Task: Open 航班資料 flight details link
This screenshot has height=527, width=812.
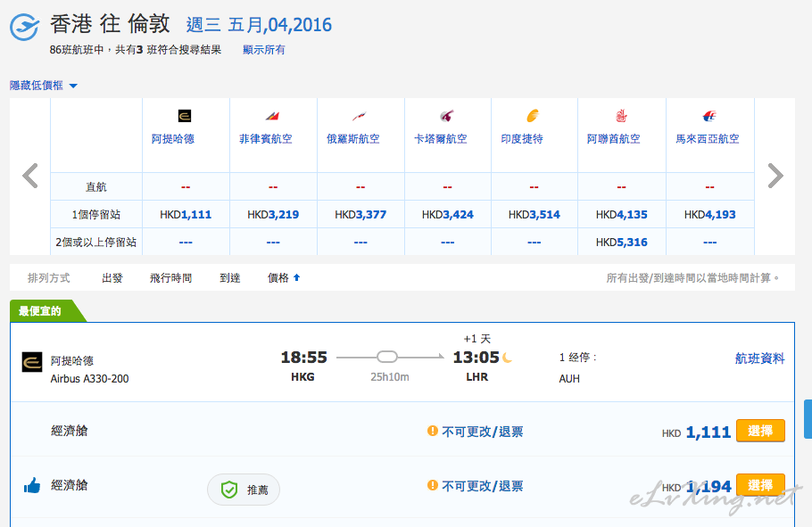Action: pyautogui.click(x=759, y=358)
